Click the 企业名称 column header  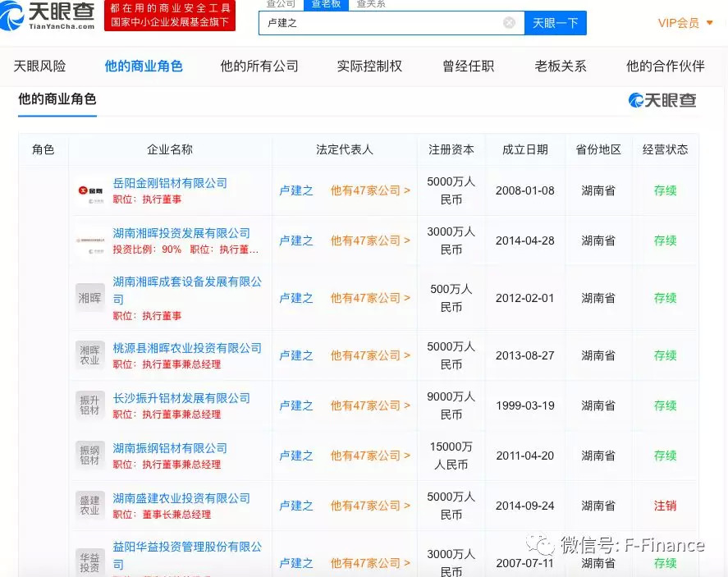pyautogui.click(x=170, y=149)
